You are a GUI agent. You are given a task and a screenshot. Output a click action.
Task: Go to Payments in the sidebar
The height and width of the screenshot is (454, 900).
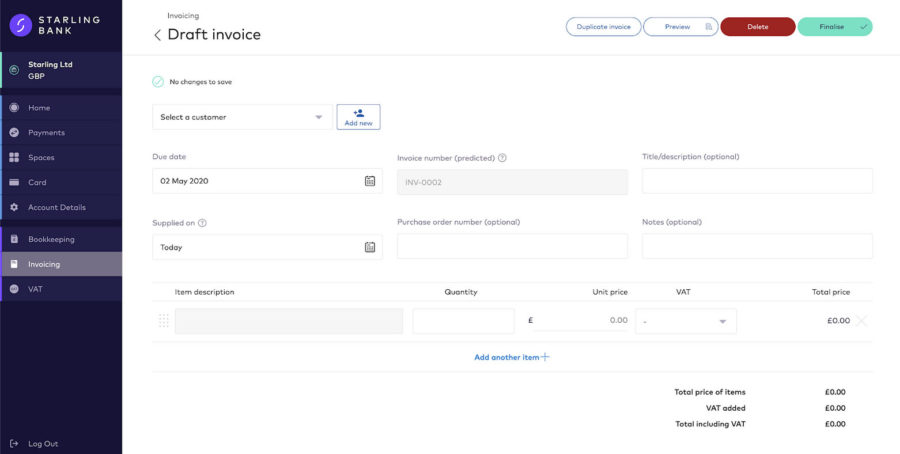(46, 132)
